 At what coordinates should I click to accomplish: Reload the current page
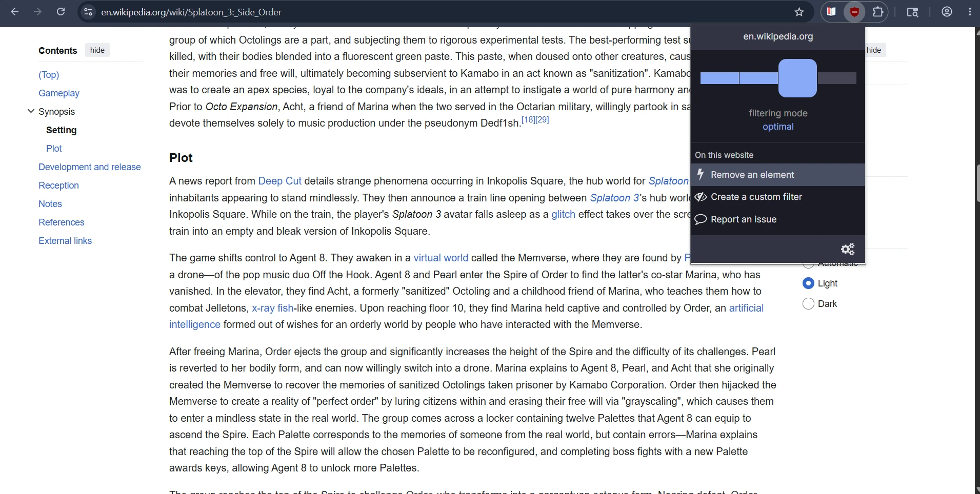point(61,12)
